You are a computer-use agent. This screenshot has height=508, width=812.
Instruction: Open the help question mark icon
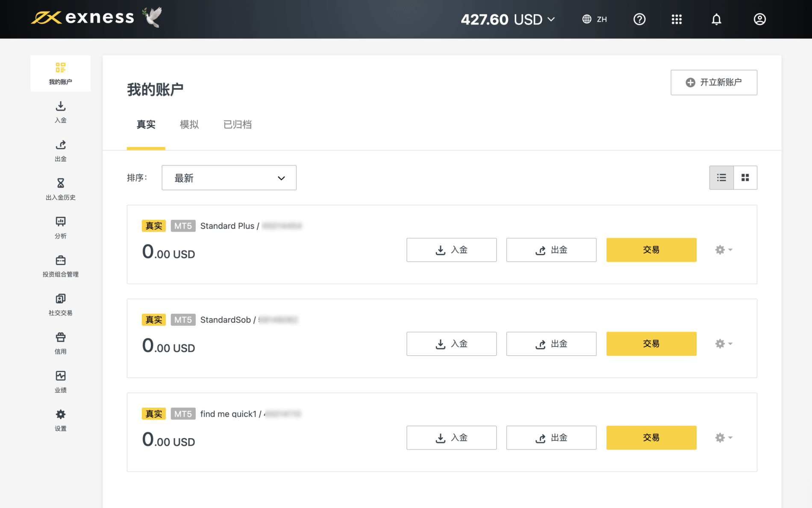coord(639,19)
